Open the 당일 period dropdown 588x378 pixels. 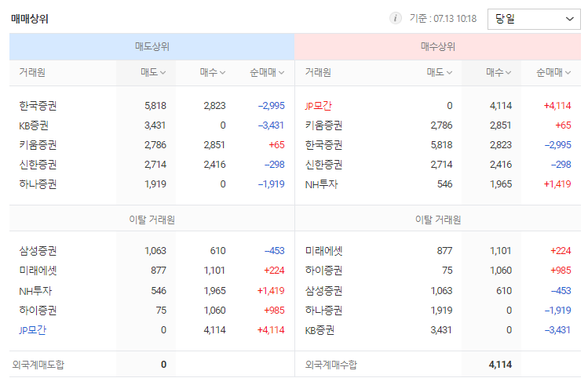point(534,19)
